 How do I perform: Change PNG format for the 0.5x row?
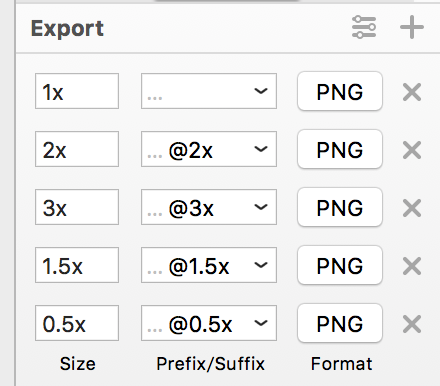[340, 323]
